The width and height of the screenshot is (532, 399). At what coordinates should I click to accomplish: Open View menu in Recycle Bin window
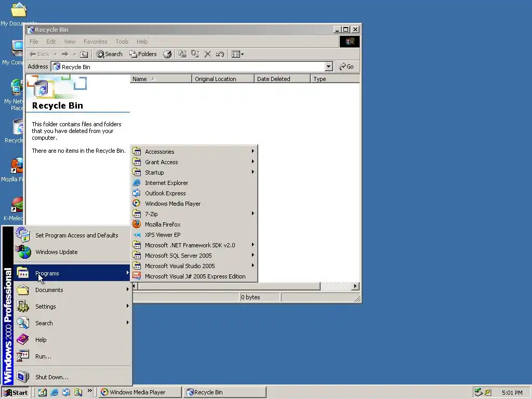click(x=70, y=42)
